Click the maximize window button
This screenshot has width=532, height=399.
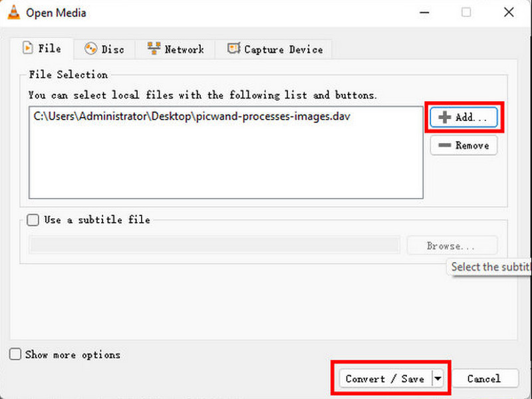click(466, 13)
